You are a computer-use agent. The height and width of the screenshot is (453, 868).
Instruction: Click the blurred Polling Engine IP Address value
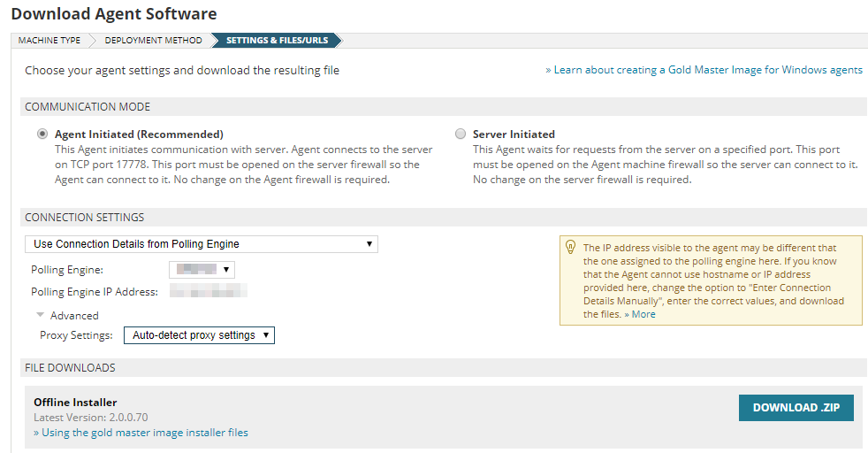pyautogui.click(x=208, y=291)
